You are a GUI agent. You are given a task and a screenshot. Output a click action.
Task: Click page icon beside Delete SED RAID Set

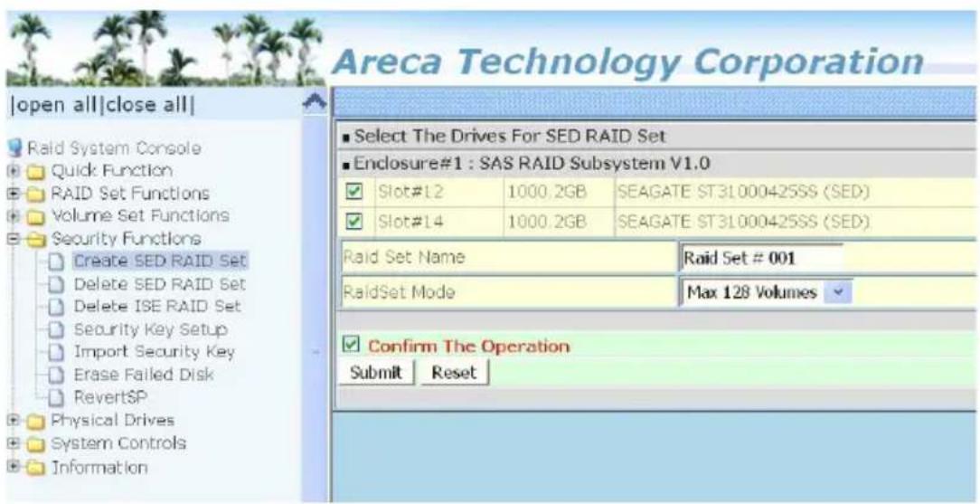pyautogui.click(x=58, y=284)
